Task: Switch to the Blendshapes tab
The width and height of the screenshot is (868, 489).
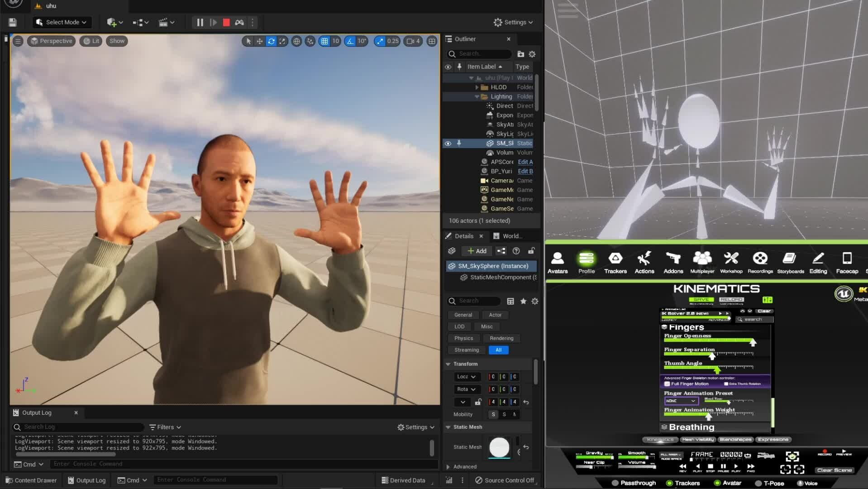Action: point(735,440)
